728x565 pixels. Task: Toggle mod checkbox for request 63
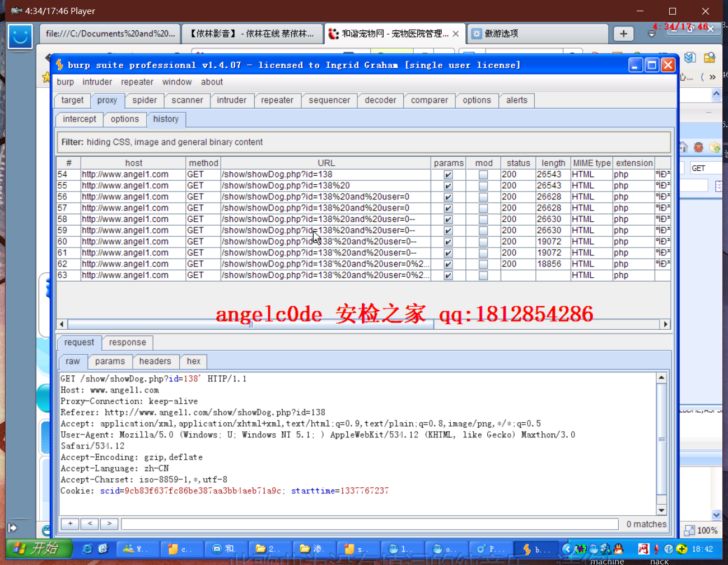click(483, 276)
